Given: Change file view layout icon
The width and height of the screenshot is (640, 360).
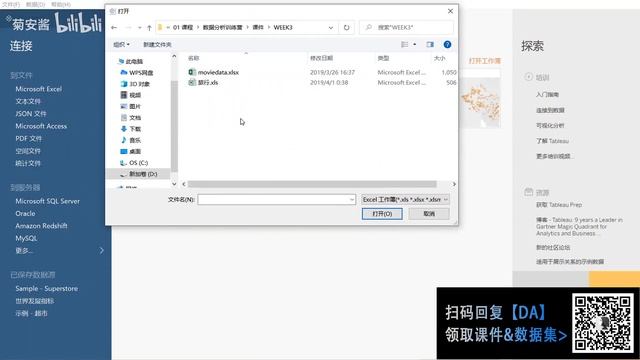Looking at the screenshot, I should pos(404,44).
